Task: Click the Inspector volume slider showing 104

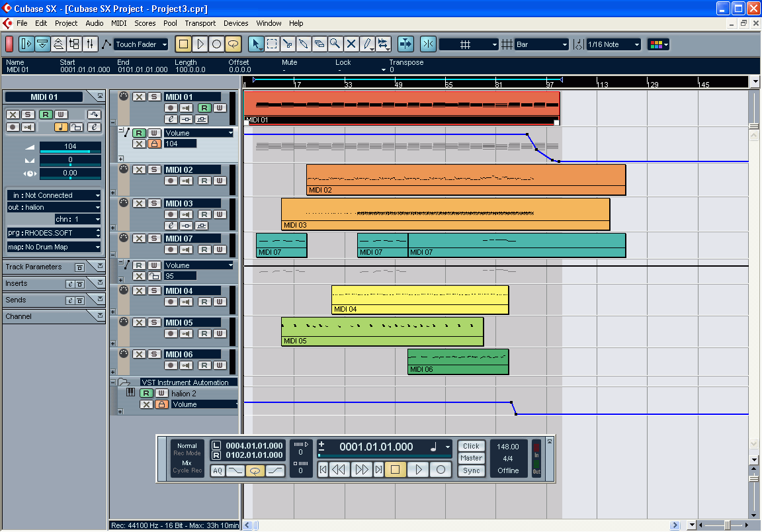Action: [71, 147]
